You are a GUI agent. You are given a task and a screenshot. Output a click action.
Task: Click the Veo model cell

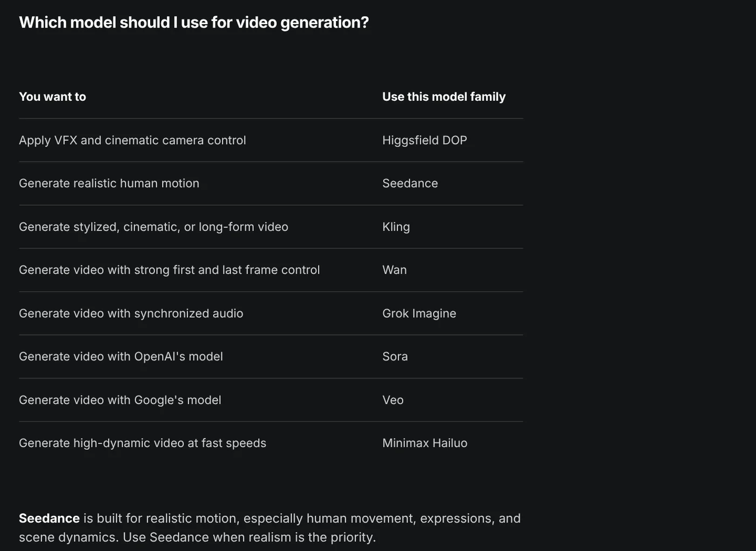[x=393, y=400]
